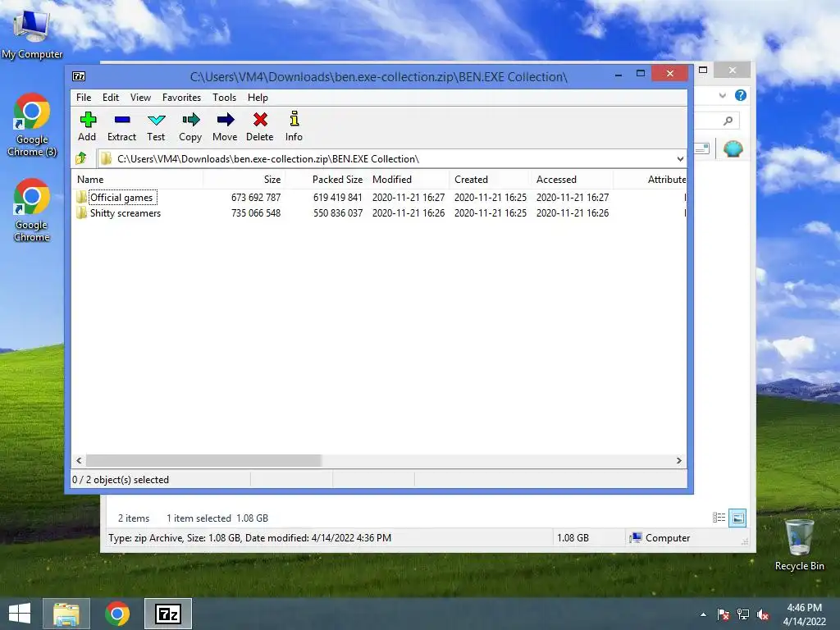Screen dimensions: 840x630
Task: Open File Explorer from the taskbar
Action: tap(66, 614)
